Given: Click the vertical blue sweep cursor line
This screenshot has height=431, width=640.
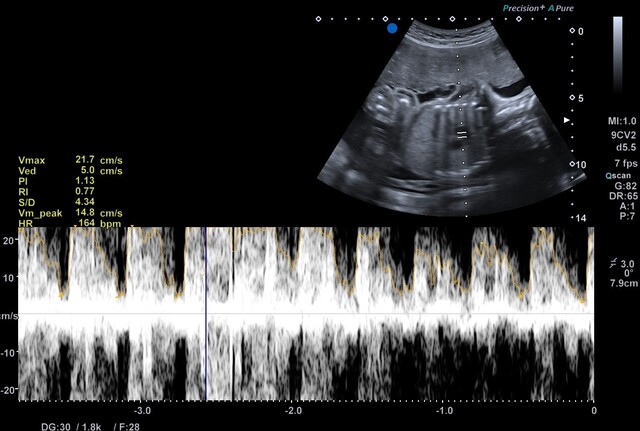Looking at the screenshot, I should [x=206, y=314].
